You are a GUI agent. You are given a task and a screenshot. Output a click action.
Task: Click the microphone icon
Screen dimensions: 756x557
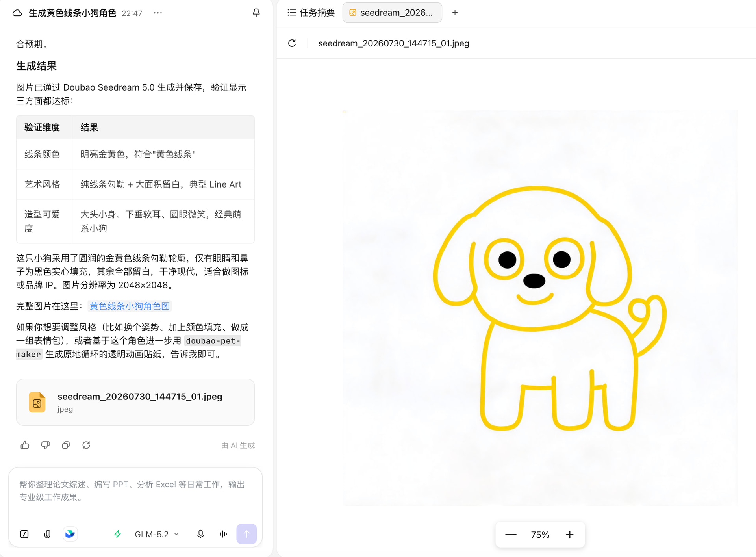click(x=200, y=534)
